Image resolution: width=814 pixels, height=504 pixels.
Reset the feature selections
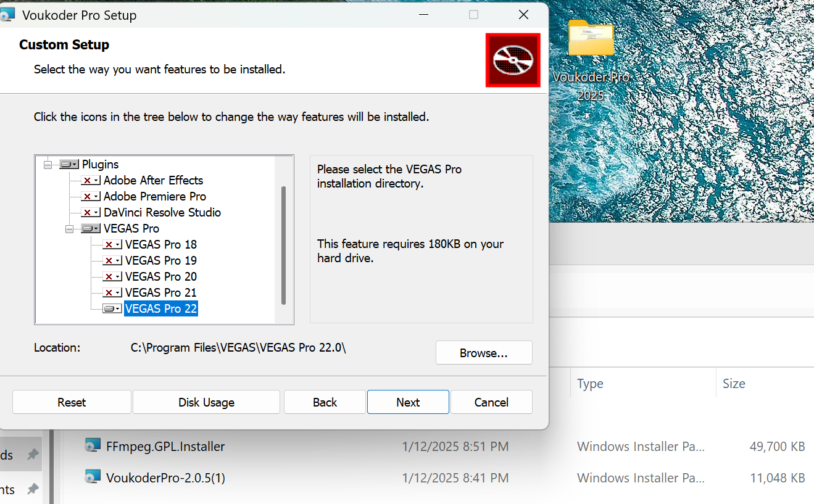[72, 402]
